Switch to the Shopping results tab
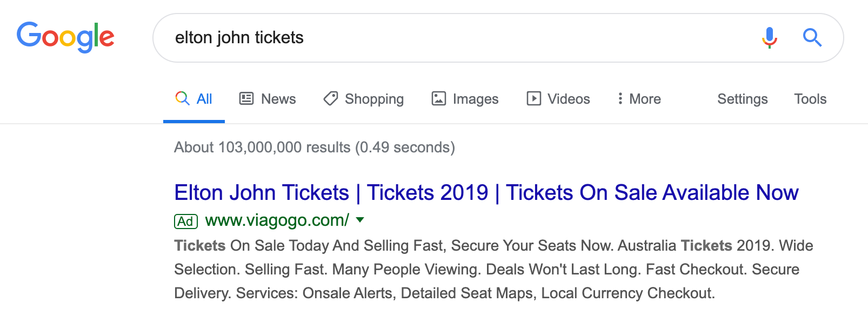 coord(364,99)
